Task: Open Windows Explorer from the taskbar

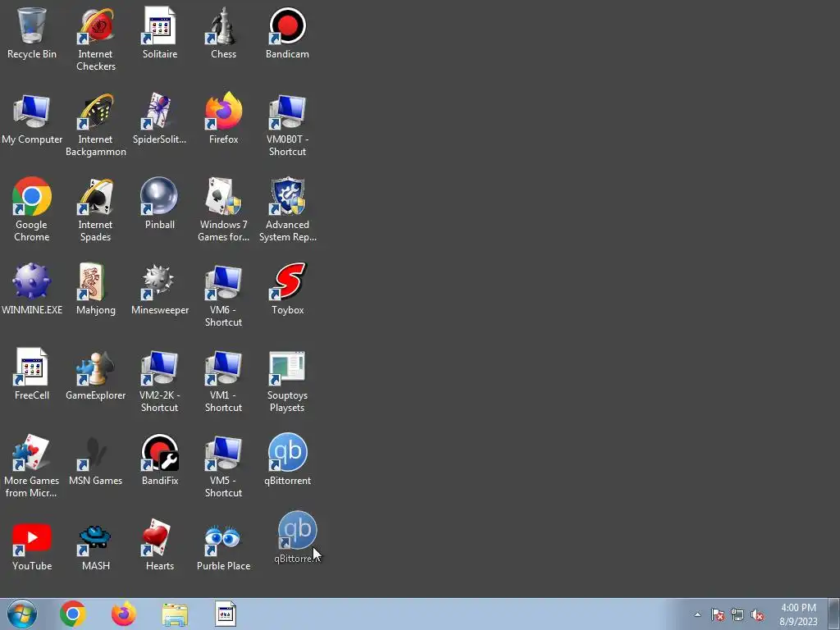Action: (x=175, y=614)
